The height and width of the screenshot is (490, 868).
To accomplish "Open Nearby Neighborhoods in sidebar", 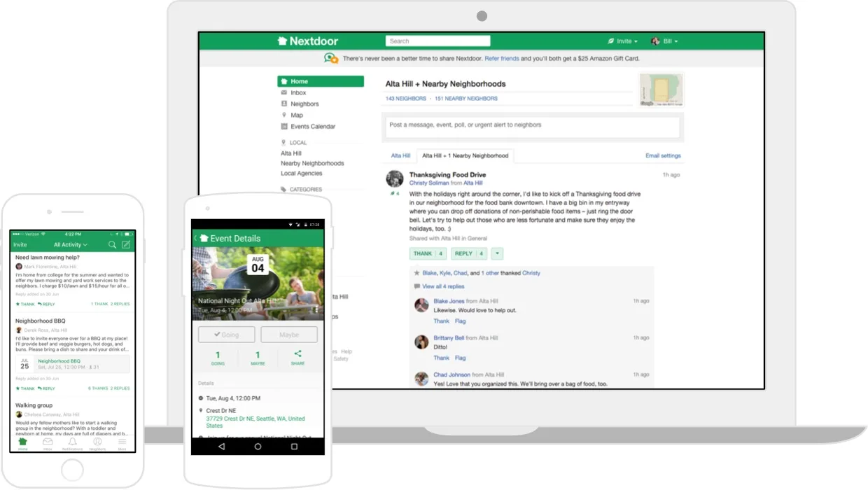I will point(312,163).
